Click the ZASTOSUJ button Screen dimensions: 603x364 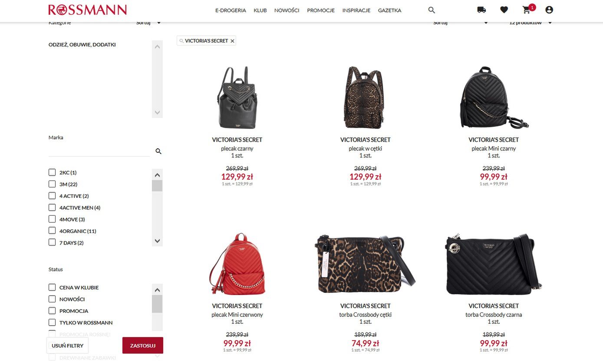(x=143, y=346)
